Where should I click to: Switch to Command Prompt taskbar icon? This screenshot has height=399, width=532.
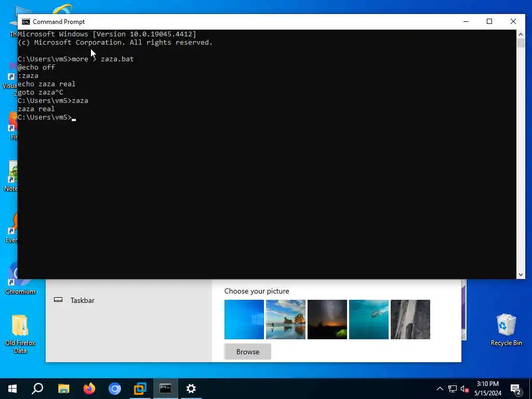[165, 389]
